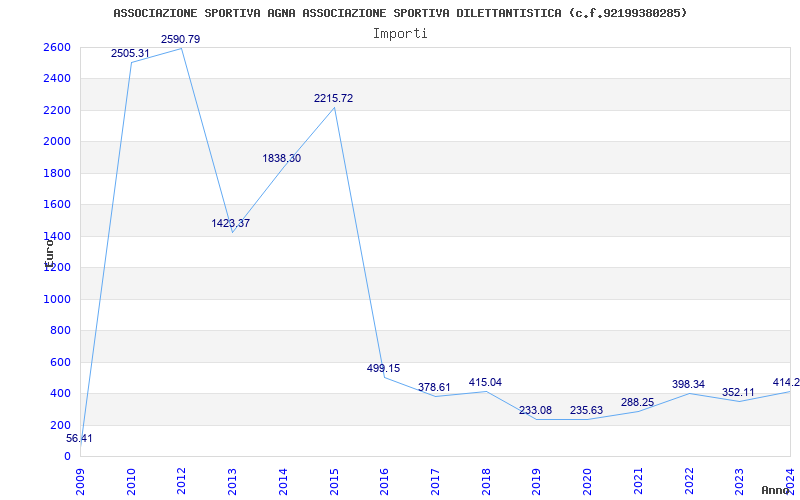800x500 pixels.
Task: Click y-axis tick 1800
Action: (58, 173)
